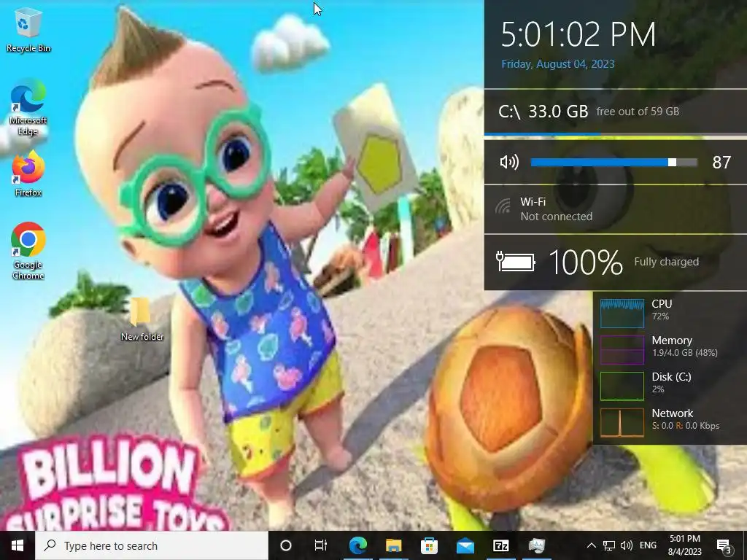The image size is (747, 560).
Task: Open Microsoft Store from the taskbar
Action: point(429,545)
